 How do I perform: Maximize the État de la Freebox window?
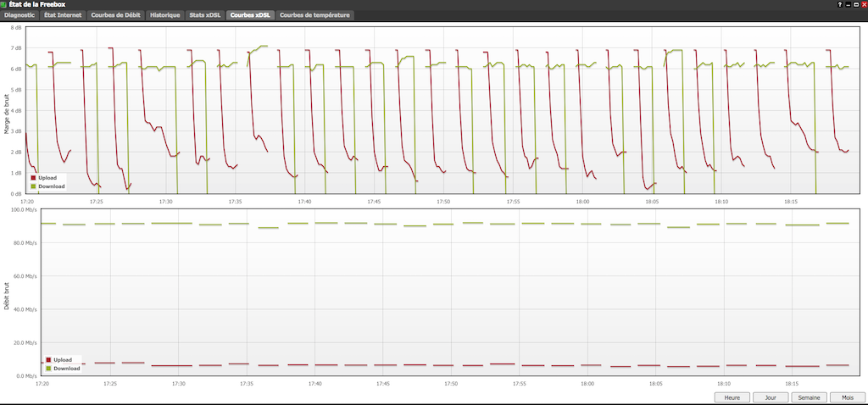point(855,4)
